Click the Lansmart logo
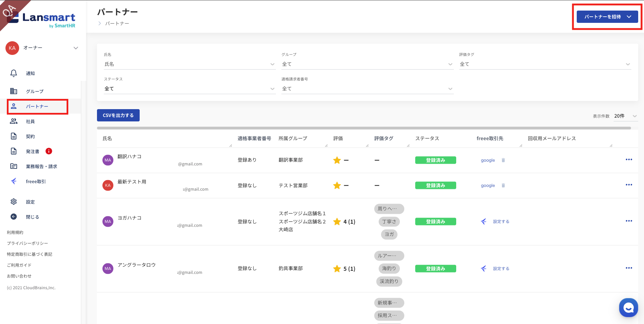This screenshot has height=324, width=644. pyautogui.click(x=41, y=19)
